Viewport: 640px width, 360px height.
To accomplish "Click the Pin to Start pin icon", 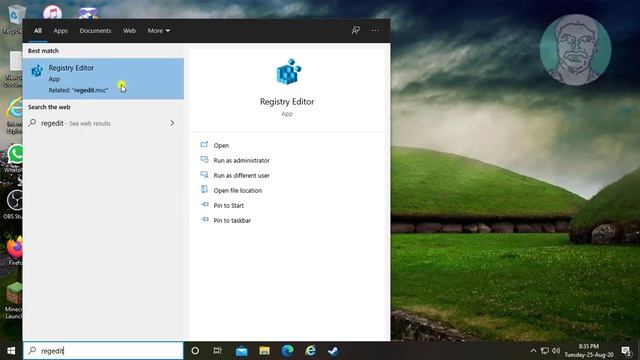I will coord(204,204).
